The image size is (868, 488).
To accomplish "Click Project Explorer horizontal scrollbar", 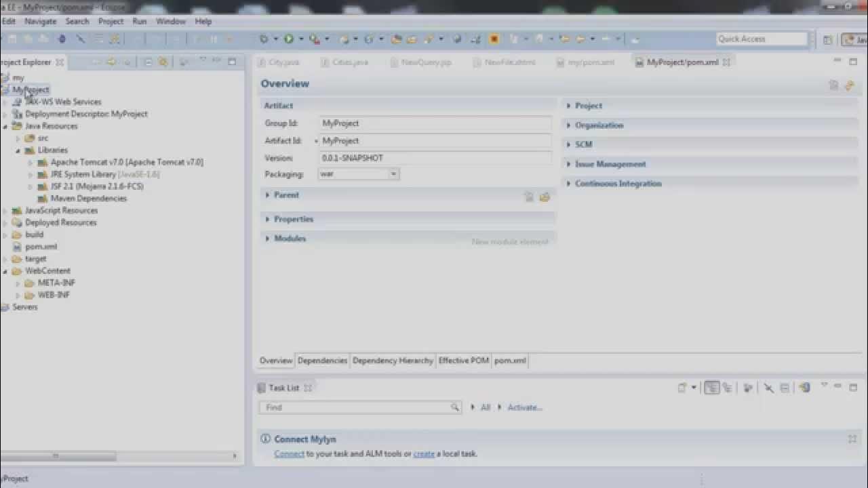I will [58, 456].
